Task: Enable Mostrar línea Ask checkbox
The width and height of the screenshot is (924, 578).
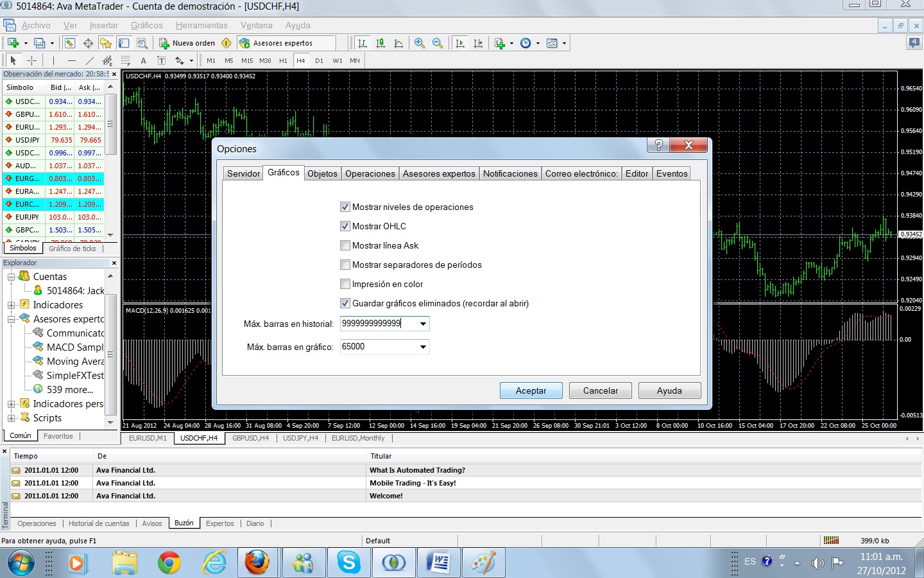Action: (x=345, y=245)
